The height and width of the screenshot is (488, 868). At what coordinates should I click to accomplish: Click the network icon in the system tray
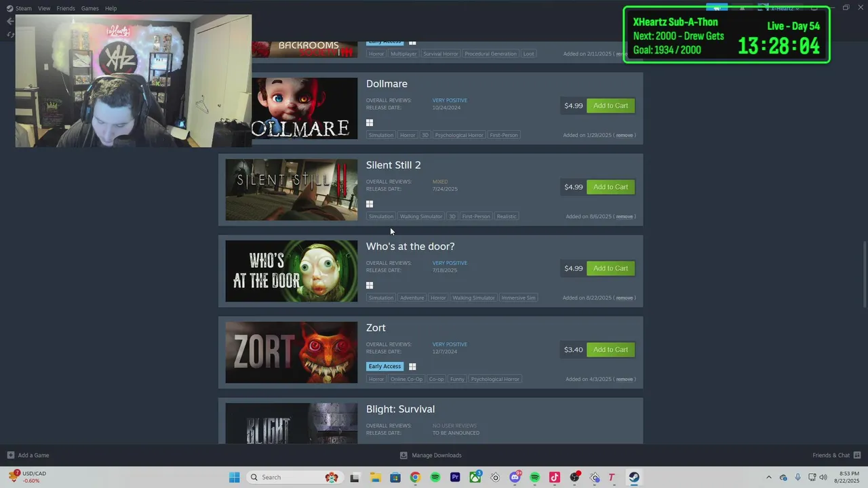coord(812,477)
